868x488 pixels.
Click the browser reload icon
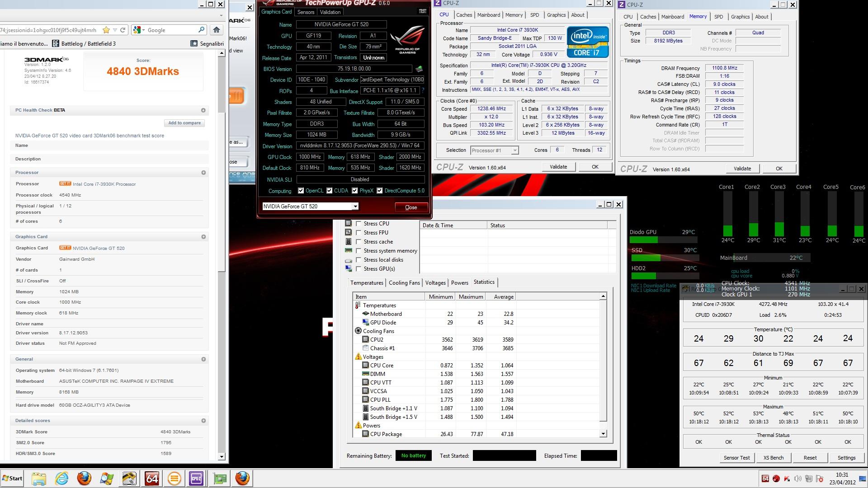[122, 30]
